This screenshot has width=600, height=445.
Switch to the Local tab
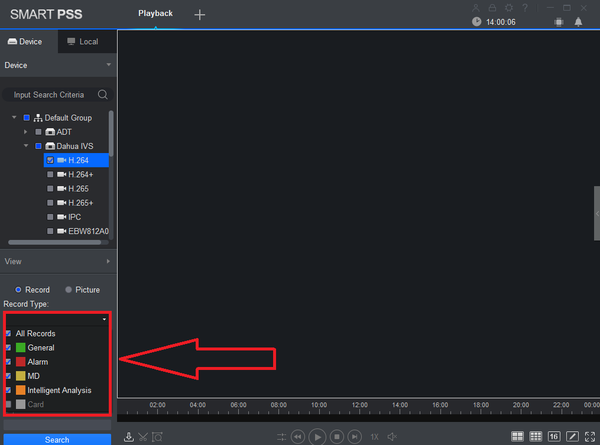pos(83,41)
